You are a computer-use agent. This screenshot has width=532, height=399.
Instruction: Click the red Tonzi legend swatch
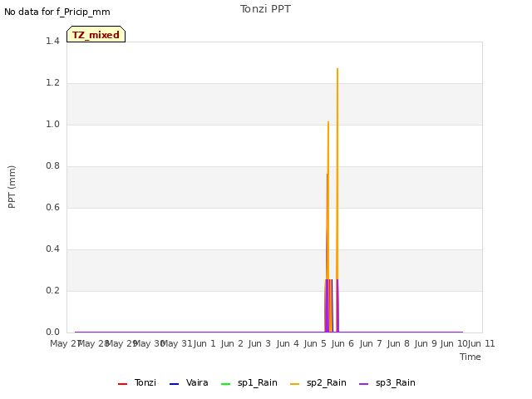(x=122, y=384)
